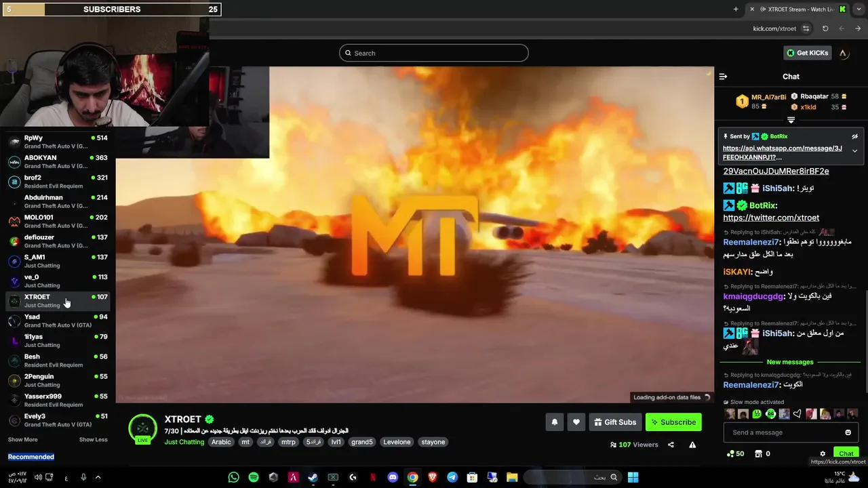Click MR_Al7arBi top gifter name
This screenshot has width=868, height=488.
[768, 97]
